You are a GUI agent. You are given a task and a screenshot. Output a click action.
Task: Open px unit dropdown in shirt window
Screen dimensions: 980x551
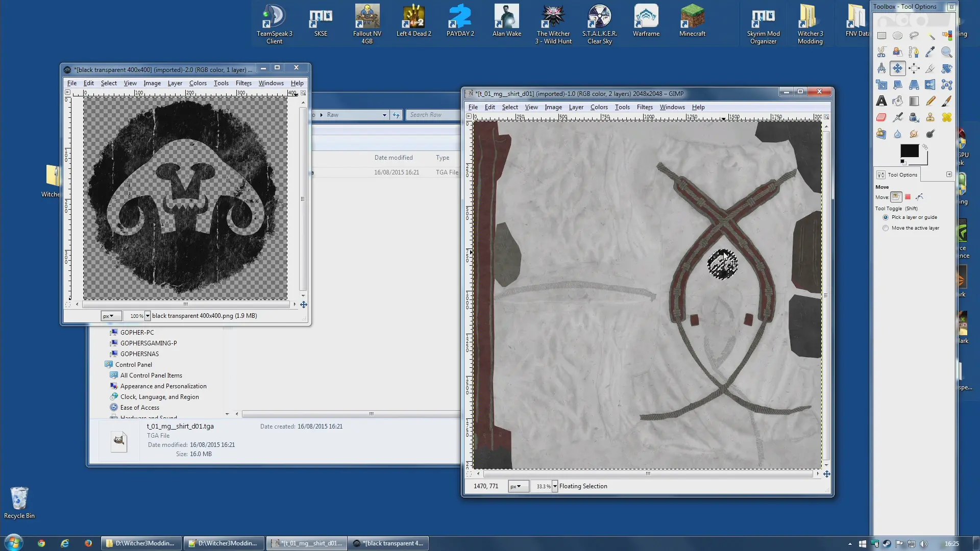[x=518, y=486]
